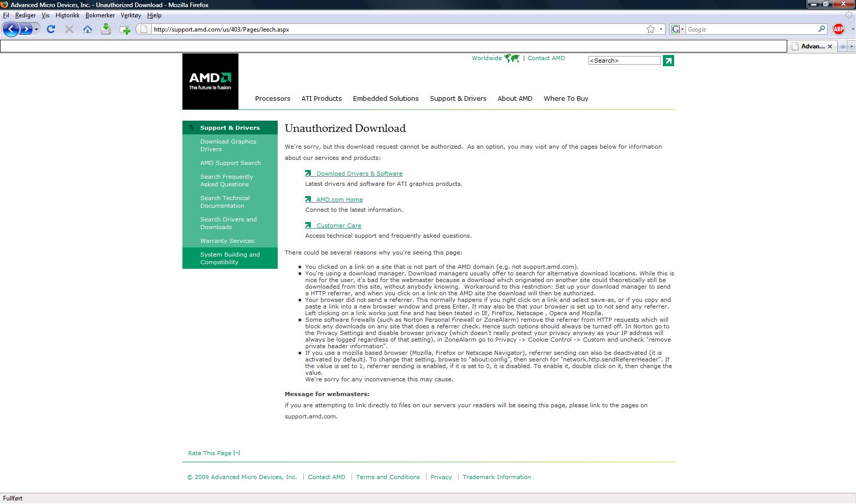Submit AMD site search green arrow button

[x=668, y=61]
